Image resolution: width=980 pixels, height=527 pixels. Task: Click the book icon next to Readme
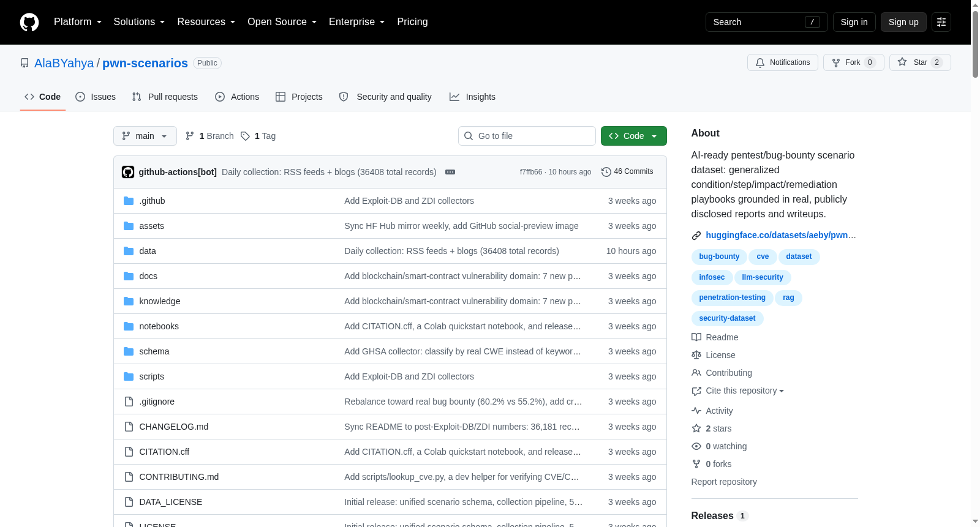pos(696,337)
